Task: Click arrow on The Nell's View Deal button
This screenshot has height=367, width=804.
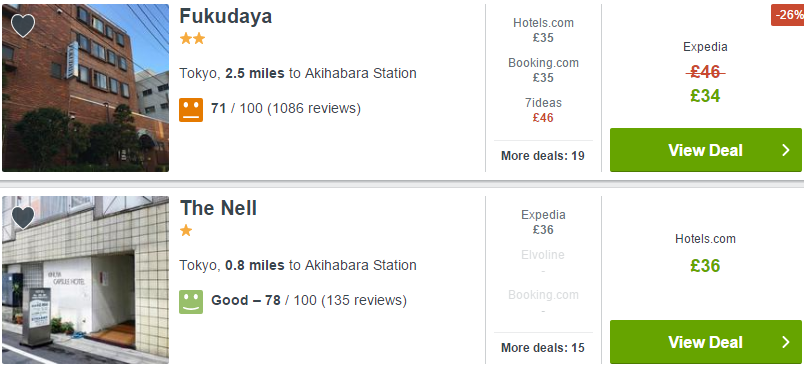Action: [786, 342]
